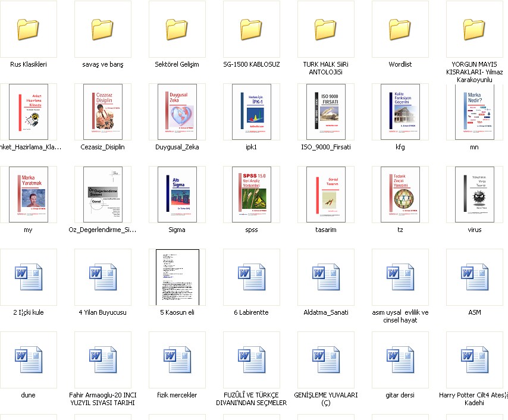Click the FUZÛLÎ VE TÜRKÇE DIVANI'NDAN SEÇMELER Word icon
Screen dimensions: 508x420
click(x=252, y=359)
